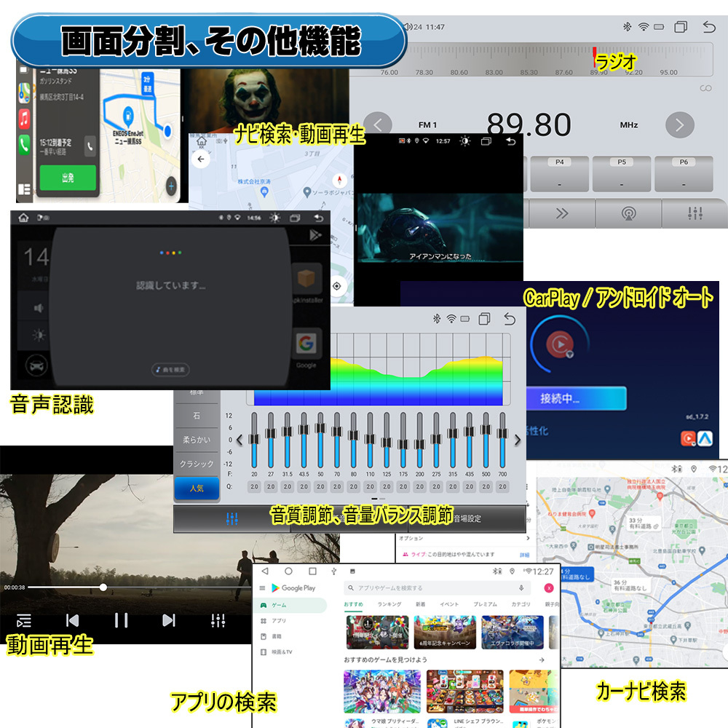Screen dimensions: 728x728
Task: Select アプリ in Google Play sidebar
Action: tap(279, 621)
